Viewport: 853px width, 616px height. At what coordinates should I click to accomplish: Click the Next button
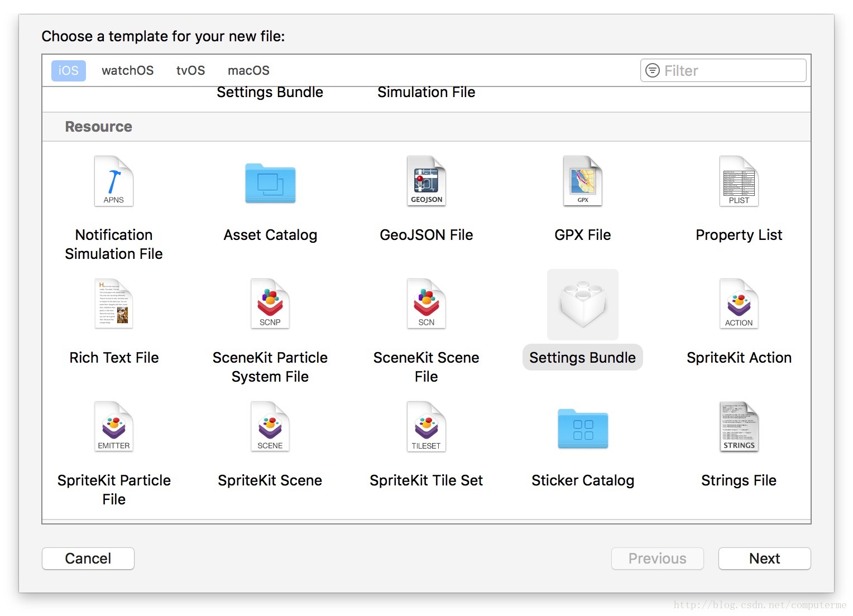[x=764, y=559]
